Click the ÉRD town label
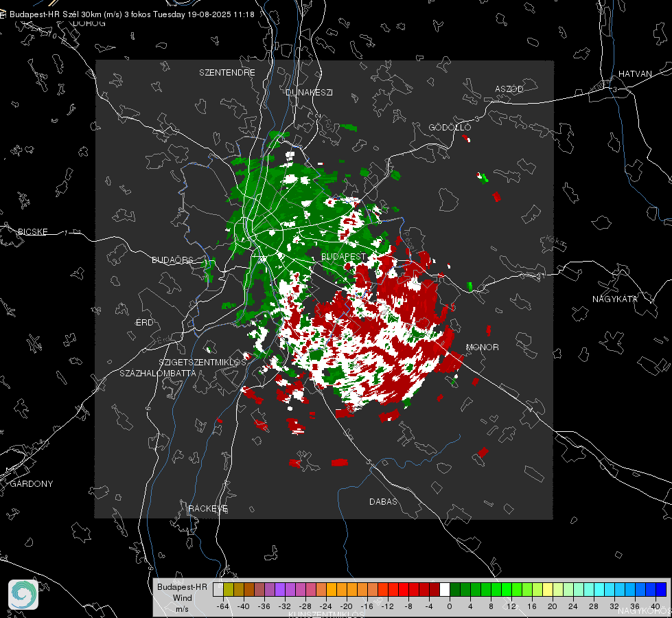Viewport: 672px width, 618px height. pos(144,323)
